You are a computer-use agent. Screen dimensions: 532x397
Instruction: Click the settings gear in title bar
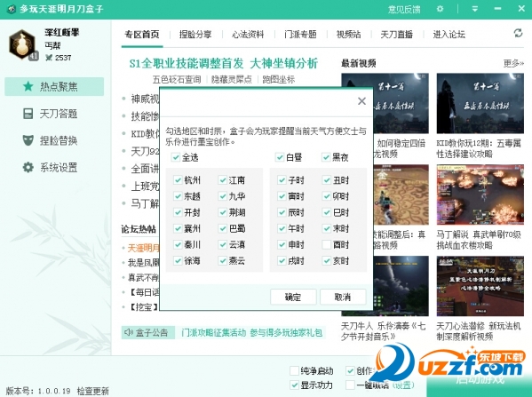pos(440,9)
